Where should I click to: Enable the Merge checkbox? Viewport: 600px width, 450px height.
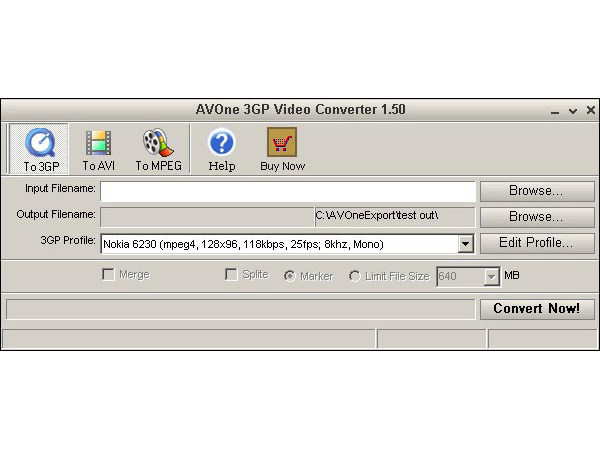click(x=108, y=274)
